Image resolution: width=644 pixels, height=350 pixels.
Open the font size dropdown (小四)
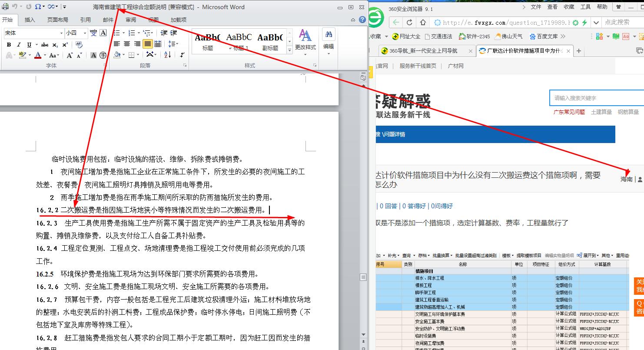(x=85, y=33)
